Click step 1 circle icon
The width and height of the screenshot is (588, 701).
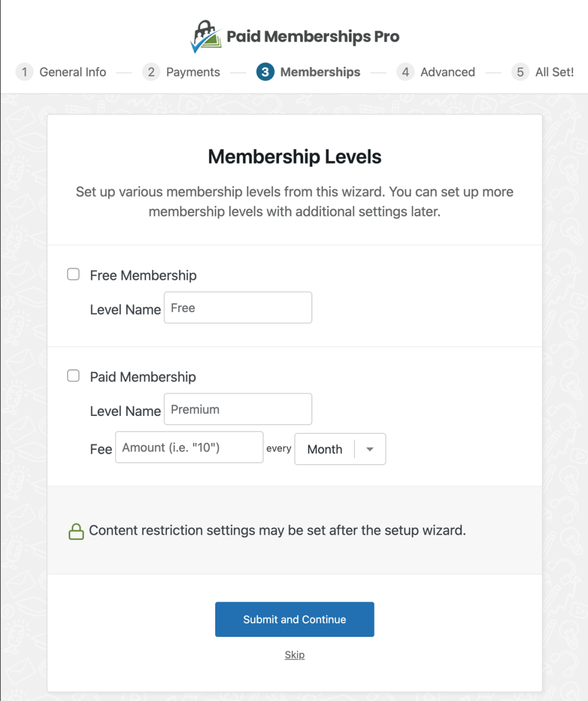coord(25,72)
